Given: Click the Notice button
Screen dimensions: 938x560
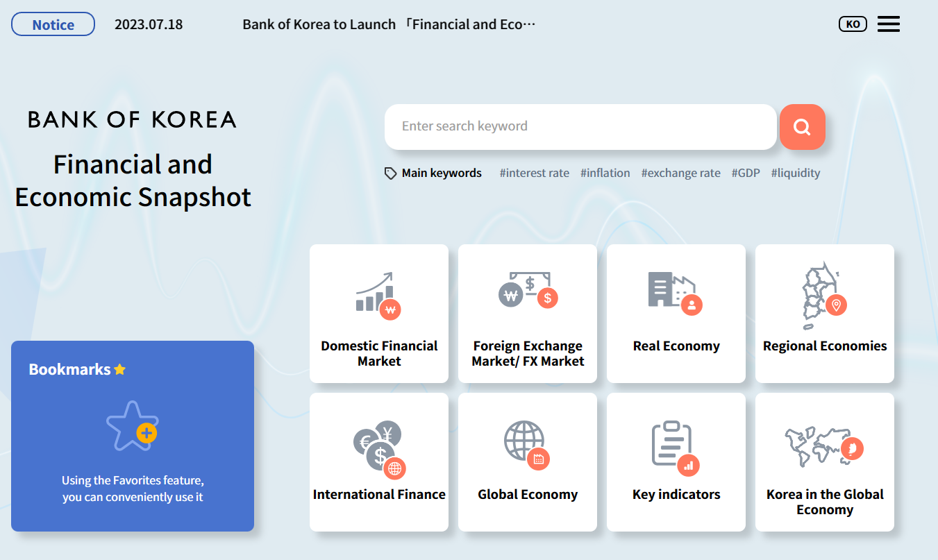Looking at the screenshot, I should (x=53, y=24).
